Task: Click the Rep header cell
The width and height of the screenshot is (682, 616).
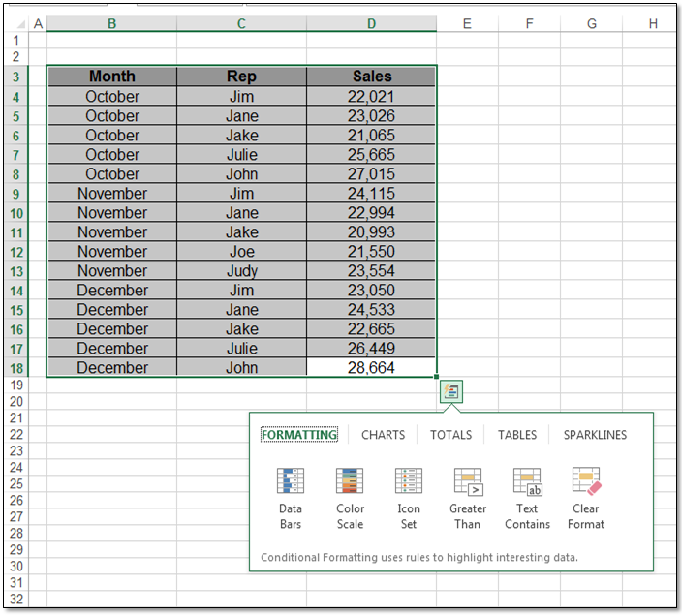Action: (x=241, y=77)
